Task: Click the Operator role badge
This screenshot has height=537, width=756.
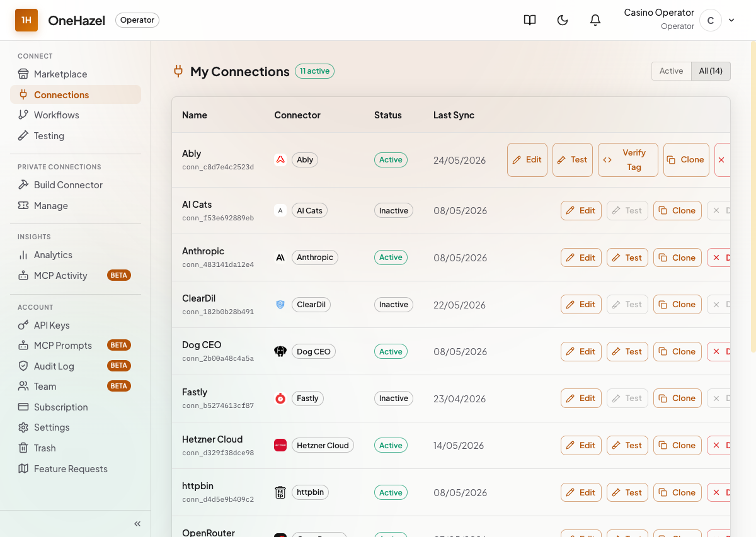Action: [x=137, y=20]
